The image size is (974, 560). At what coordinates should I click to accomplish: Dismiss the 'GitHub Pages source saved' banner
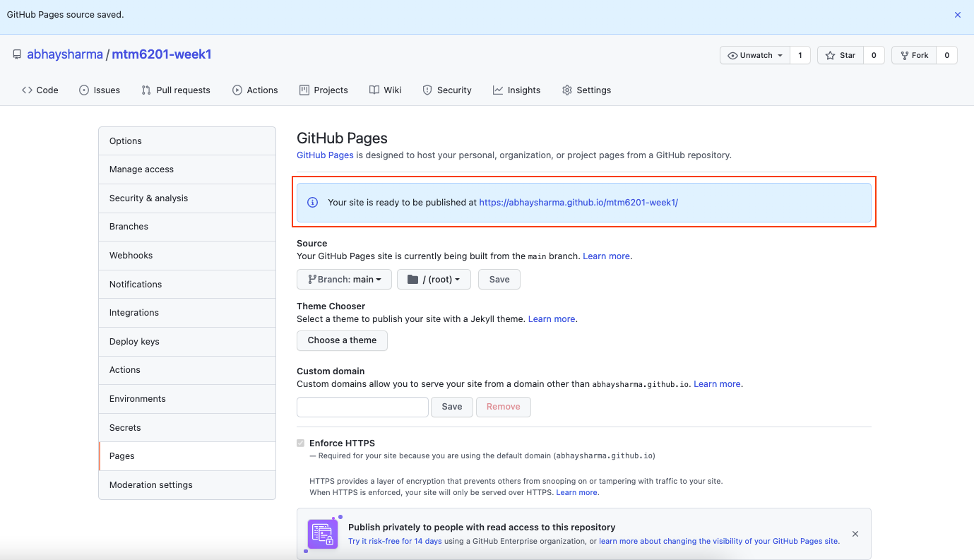(x=958, y=15)
